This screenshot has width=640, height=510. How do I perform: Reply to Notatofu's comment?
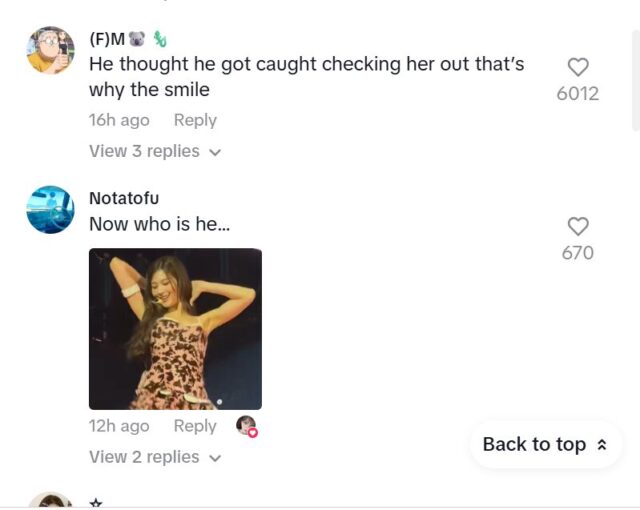click(195, 426)
